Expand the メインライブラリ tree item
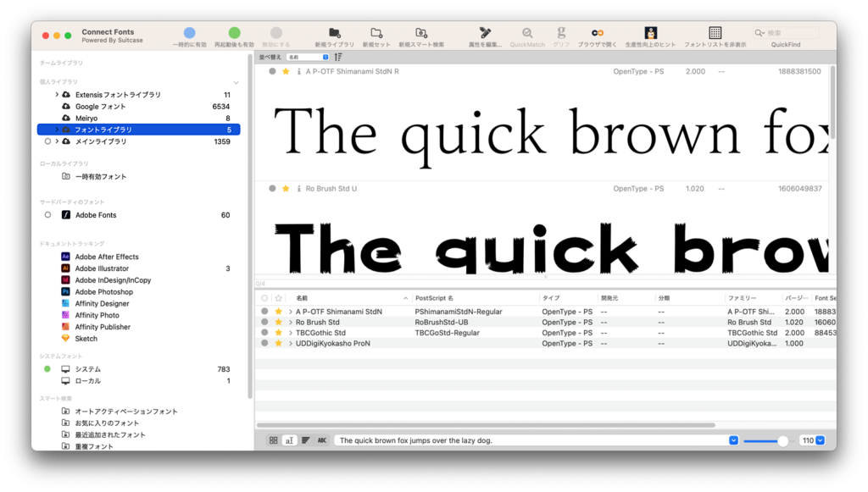868x492 pixels. [57, 141]
